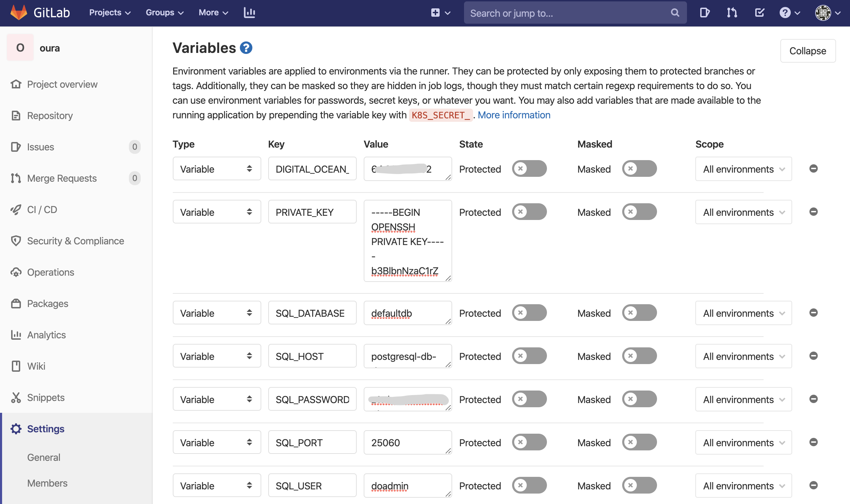Open the todos checkmark icon
Screen dimensions: 850x504
[x=759, y=13]
